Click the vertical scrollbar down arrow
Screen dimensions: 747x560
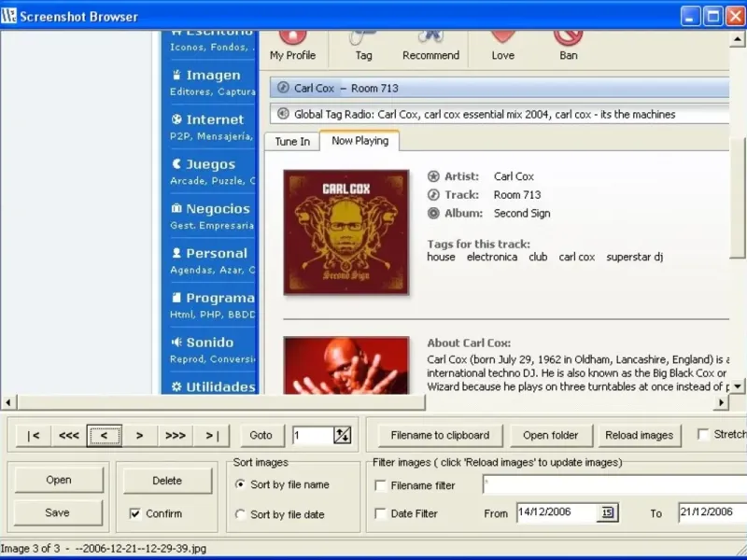click(738, 386)
